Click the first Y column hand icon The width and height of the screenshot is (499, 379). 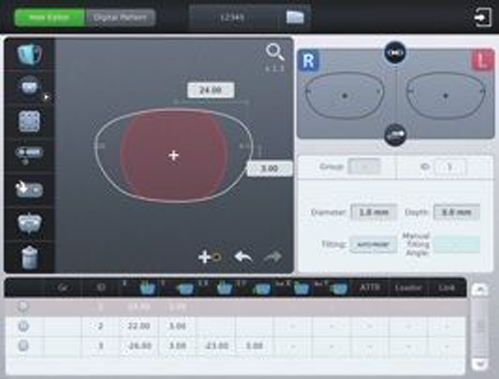point(185,288)
